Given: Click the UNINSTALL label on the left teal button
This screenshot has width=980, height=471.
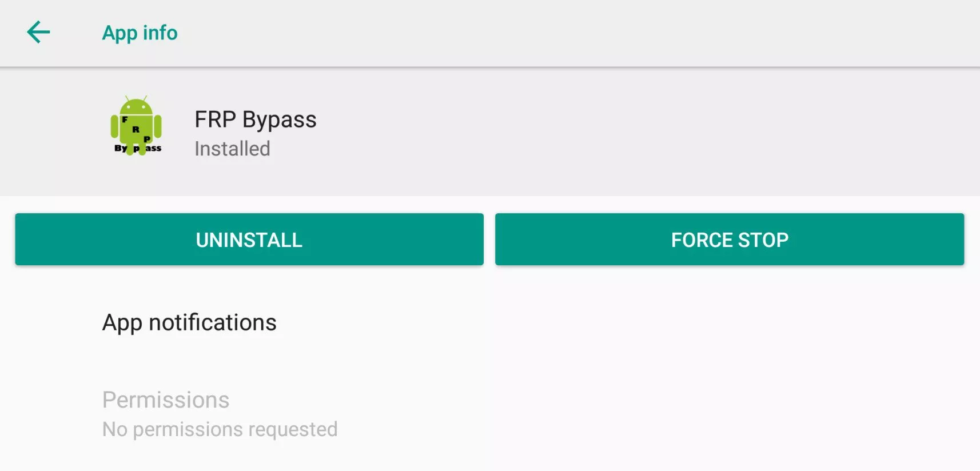Looking at the screenshot, I should (x=249, y=240).
